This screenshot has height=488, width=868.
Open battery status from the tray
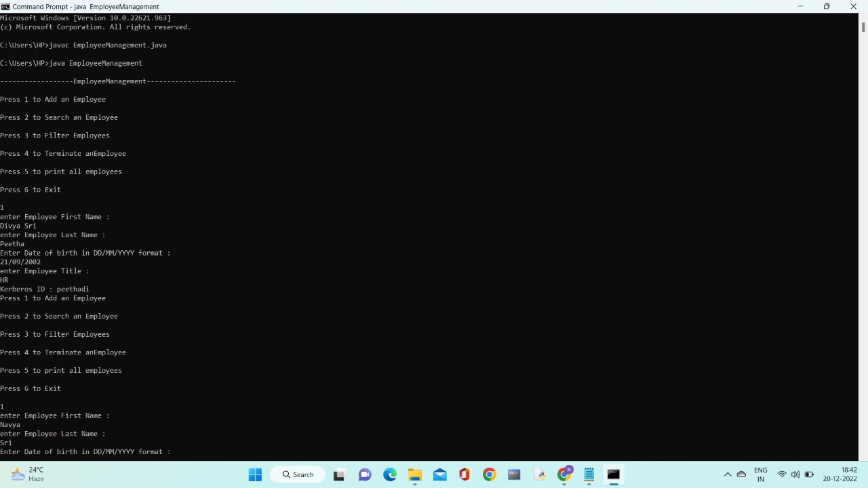[x=809, y=474]
